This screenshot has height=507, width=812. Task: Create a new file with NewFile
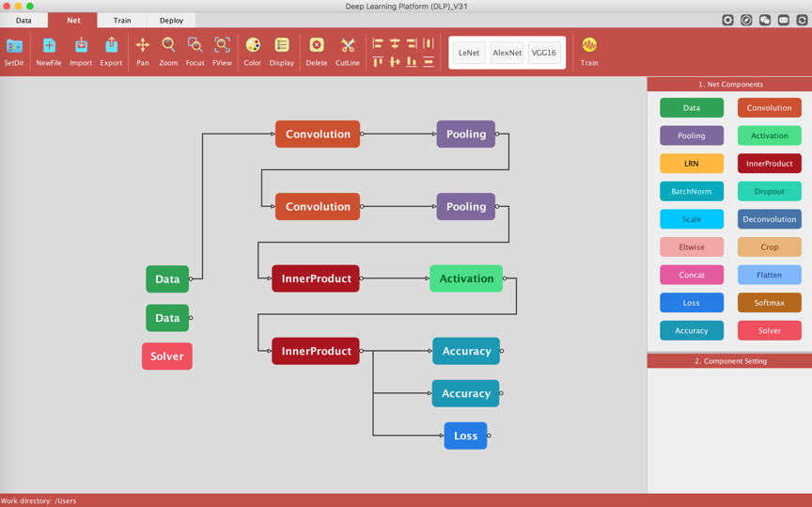[x=49, y=46]
